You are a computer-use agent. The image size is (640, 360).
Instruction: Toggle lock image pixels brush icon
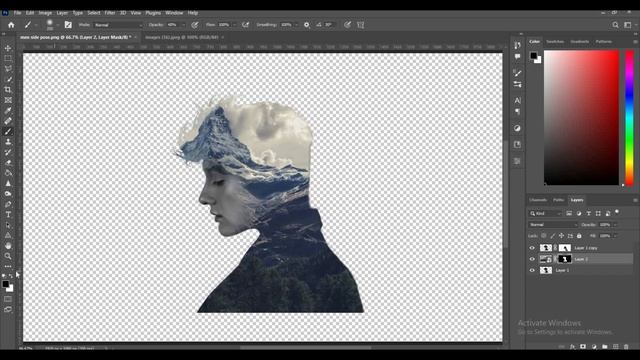[x=553, y=236]
